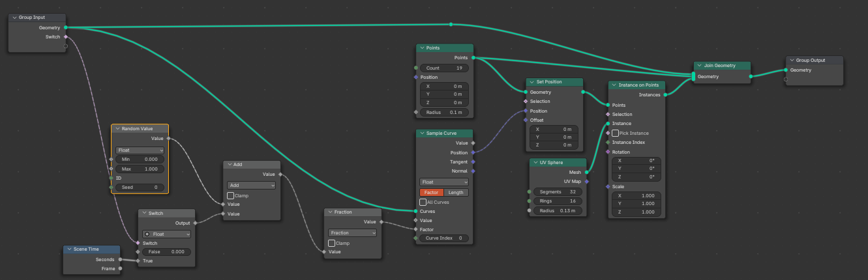Toggle the All Curves checkbox

pos(423,203)
